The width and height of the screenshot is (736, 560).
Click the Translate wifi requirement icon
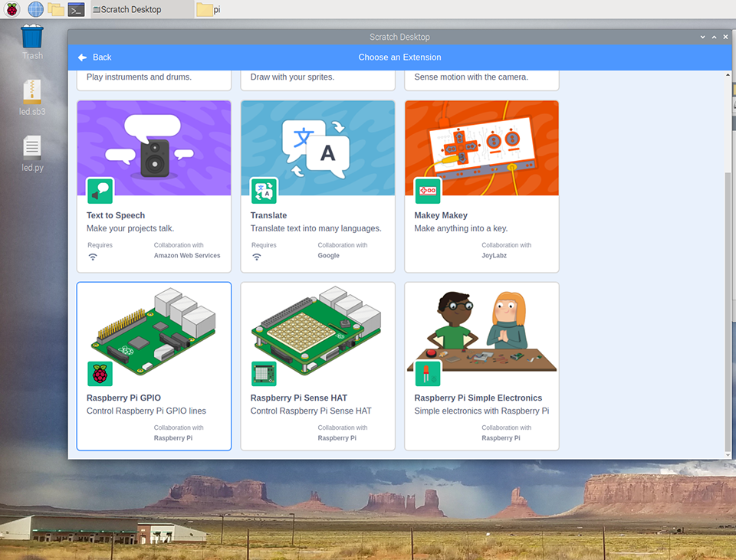click(257, 257)
